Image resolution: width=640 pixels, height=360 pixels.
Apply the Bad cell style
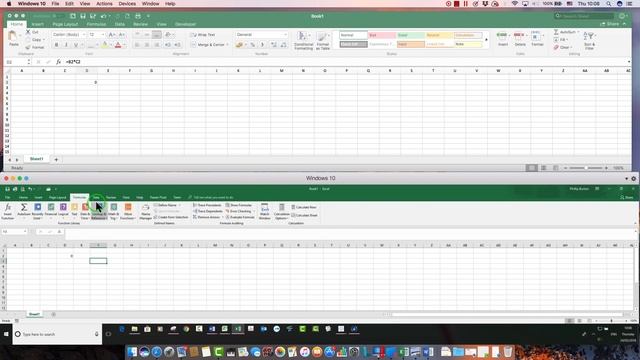[x=382, y=35]
